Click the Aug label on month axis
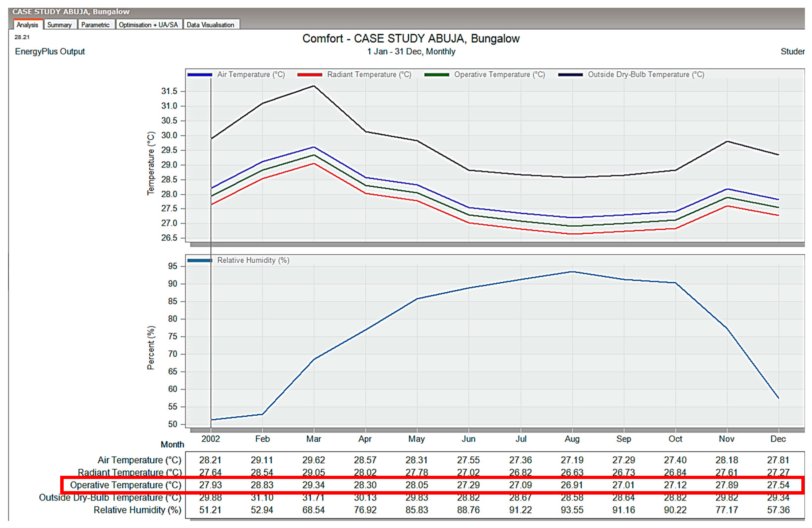The image size is (812, 528). point(572,439)
